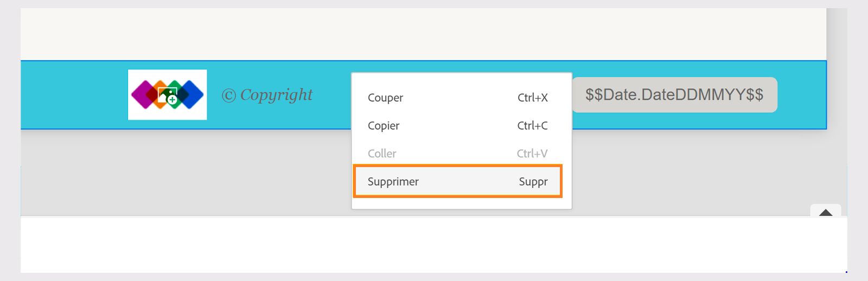Click the Ctrl+C shortcut label
Image resolution: width=868 pixels, height=281 pixels.
[x=532, y=126]
